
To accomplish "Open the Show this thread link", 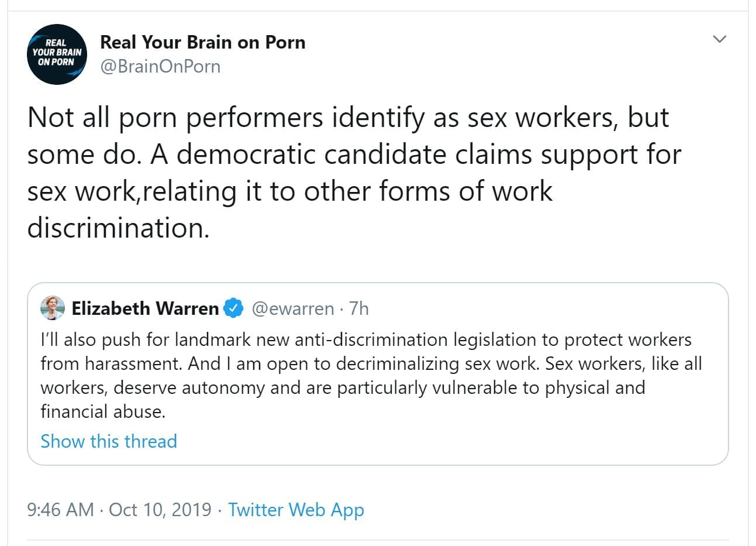I will pos(109,441).
